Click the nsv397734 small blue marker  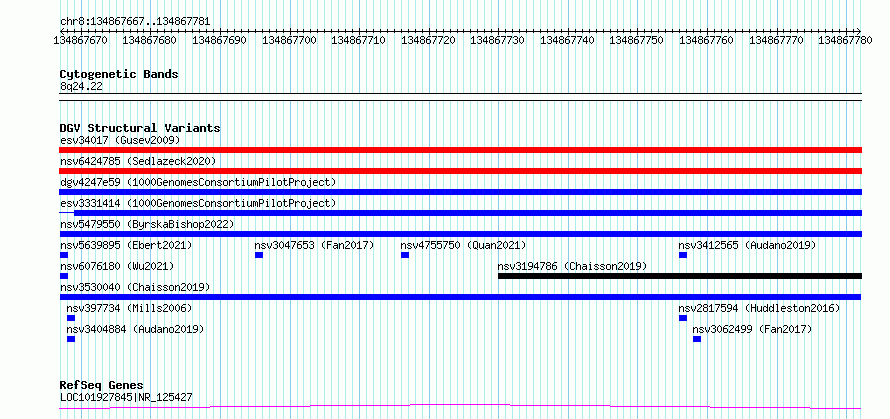[x=71, y=318]
